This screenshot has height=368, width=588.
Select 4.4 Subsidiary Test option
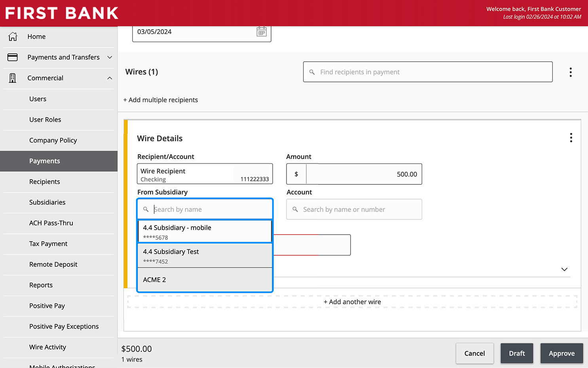(x=205, y=256)
